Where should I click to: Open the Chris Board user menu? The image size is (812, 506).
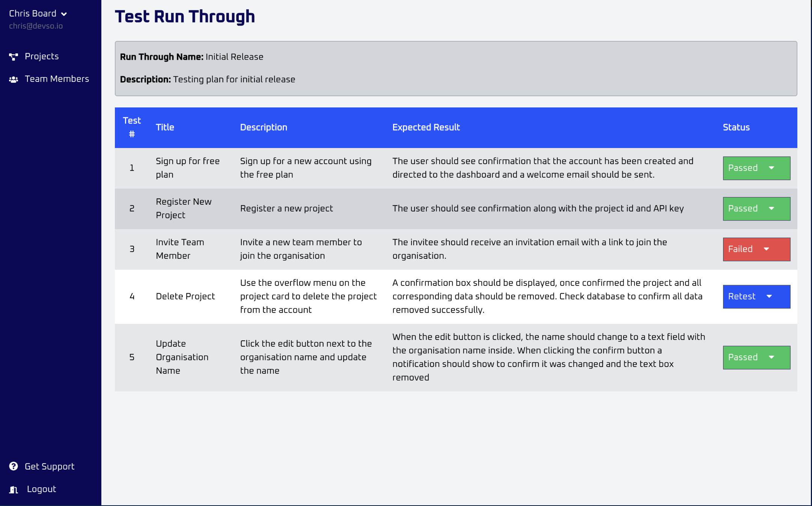tap(33, 14)
